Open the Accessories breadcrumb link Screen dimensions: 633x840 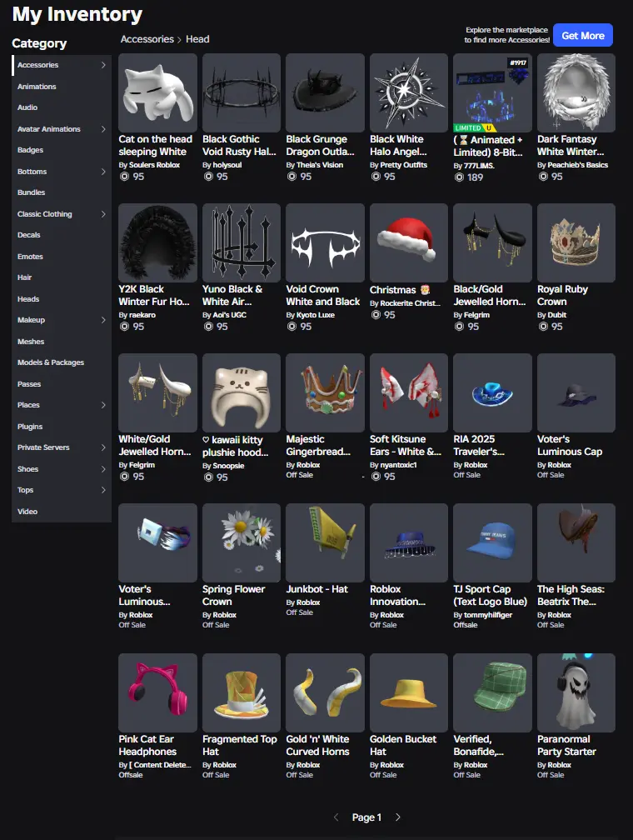point(147,39)
